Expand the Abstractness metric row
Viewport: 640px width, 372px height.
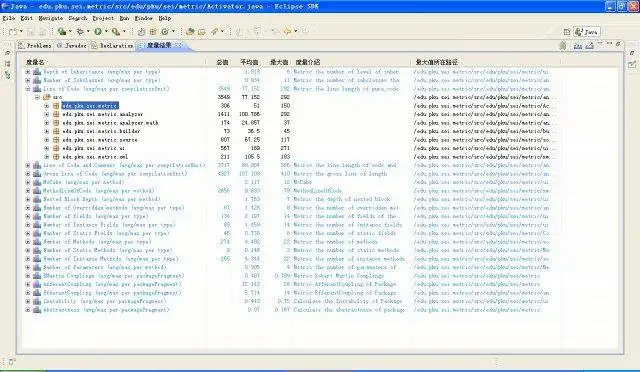28,310
